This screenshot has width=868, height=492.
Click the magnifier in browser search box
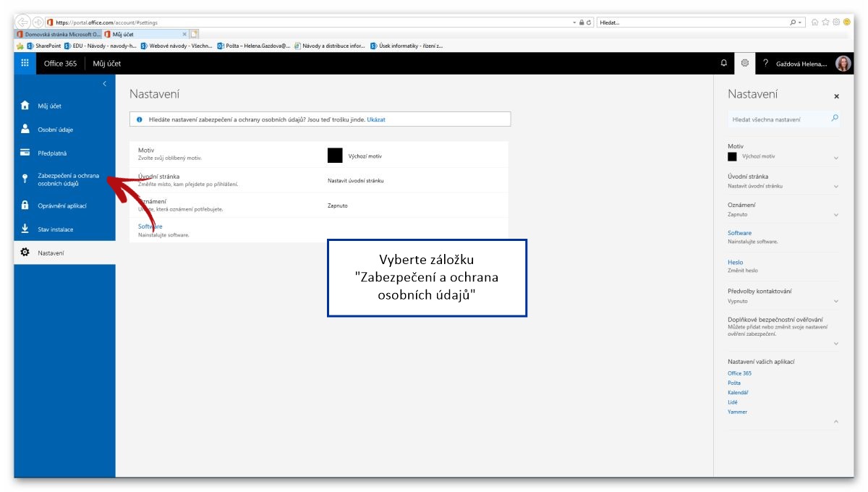(793, 22)
